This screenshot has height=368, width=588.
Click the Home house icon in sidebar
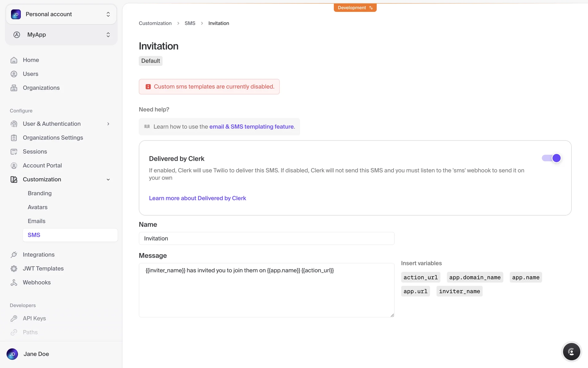[14, 60]
